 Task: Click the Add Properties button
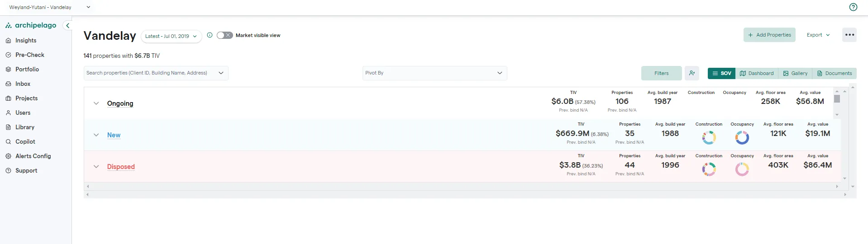[769, 35]
